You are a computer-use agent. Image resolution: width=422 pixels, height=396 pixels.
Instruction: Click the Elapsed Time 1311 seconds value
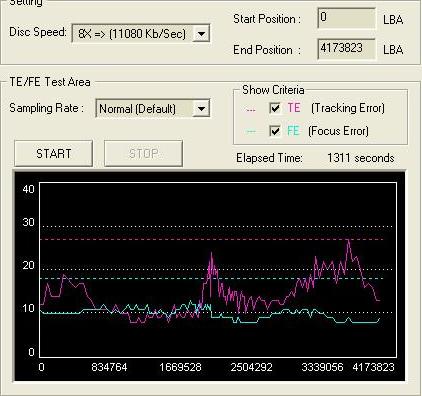click(x=360, y=158)
